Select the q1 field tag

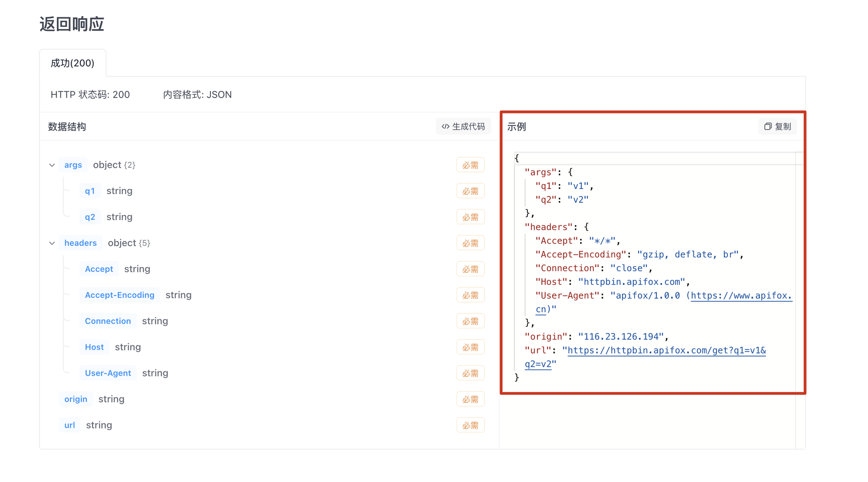click(x=90, y=191)
